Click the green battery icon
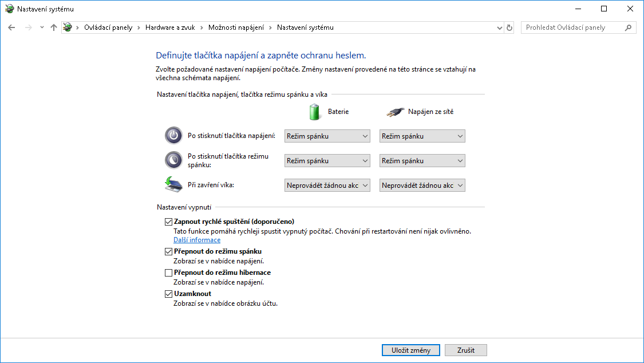This screenshot has width=644, height=363. (314, 112)
